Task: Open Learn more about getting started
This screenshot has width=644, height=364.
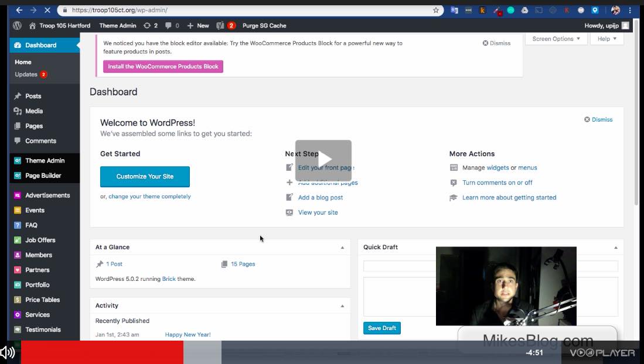Action: (509, 197)
